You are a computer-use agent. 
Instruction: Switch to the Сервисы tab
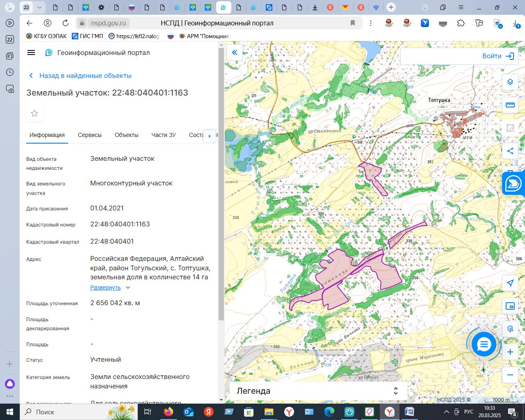(90, 135)
